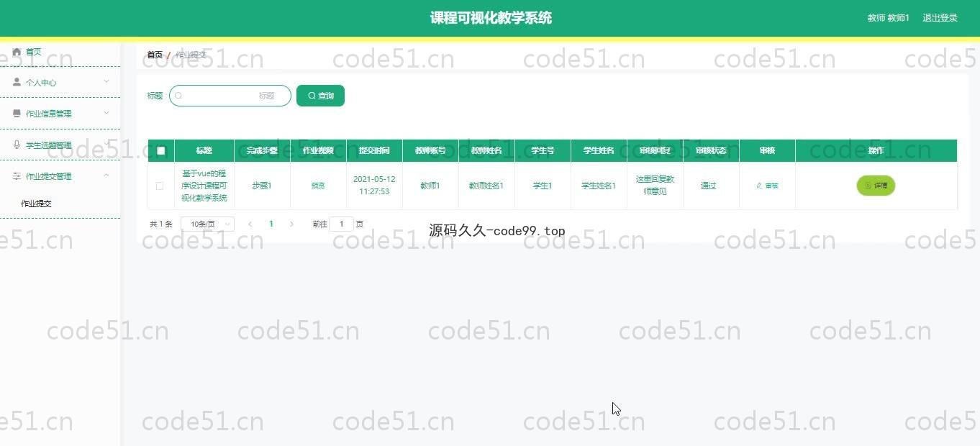Expand the 学生选题管理 chevron
Screen dimensions: 980x446
[x=106, y=145]
